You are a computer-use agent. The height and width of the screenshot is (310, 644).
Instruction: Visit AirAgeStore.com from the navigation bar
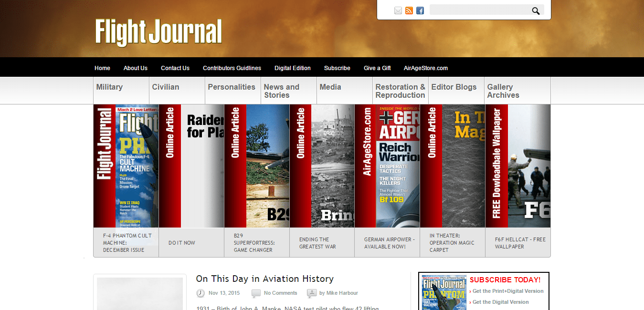[x=426, y=68]
